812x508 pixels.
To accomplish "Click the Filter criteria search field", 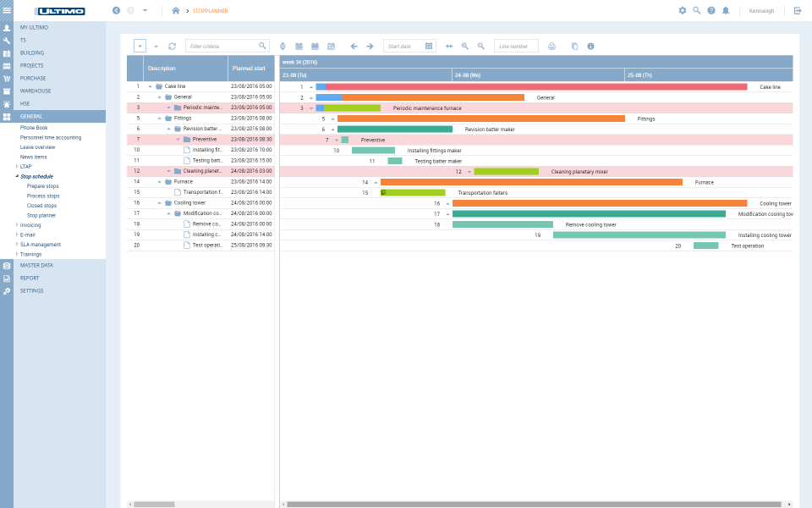I will pos(222,46).
